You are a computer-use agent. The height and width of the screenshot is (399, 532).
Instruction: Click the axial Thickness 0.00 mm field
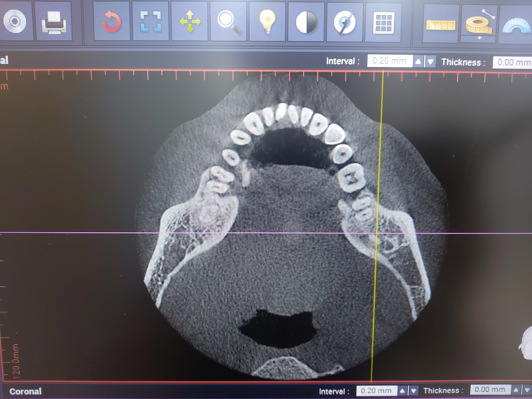[512, 63]
